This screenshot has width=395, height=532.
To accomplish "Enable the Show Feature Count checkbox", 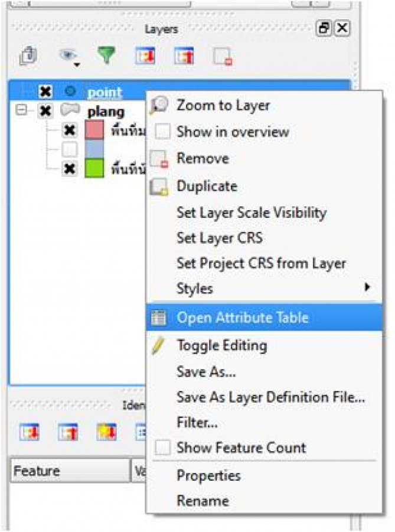I will (162, 448).
